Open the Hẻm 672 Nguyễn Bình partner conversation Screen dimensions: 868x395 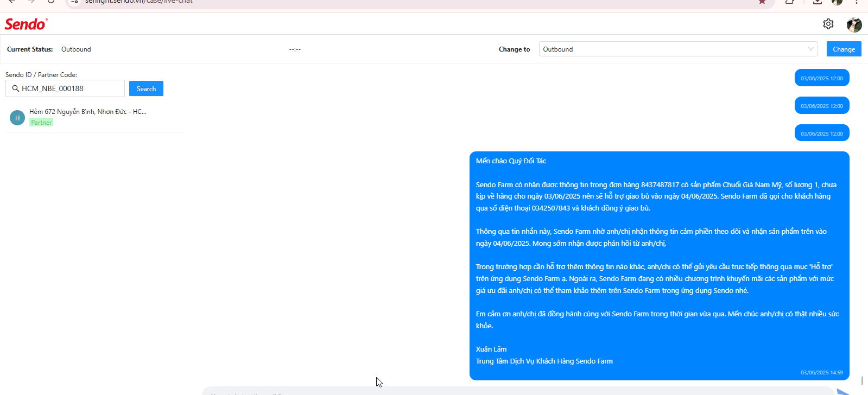pos(95,117)
